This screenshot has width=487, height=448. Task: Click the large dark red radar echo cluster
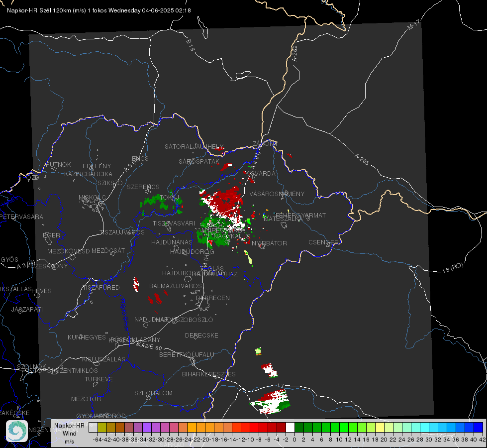(x=226, y=200)
